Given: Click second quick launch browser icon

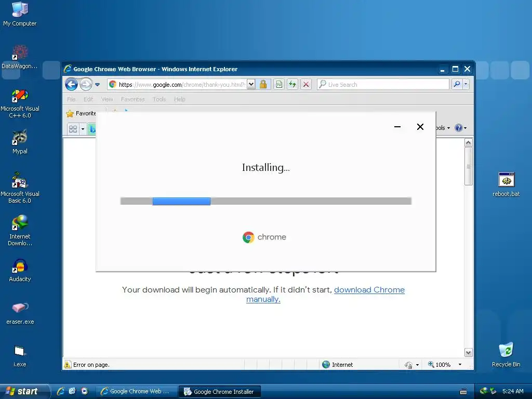Looking at the screenshot, I should (x=72, y=391).
